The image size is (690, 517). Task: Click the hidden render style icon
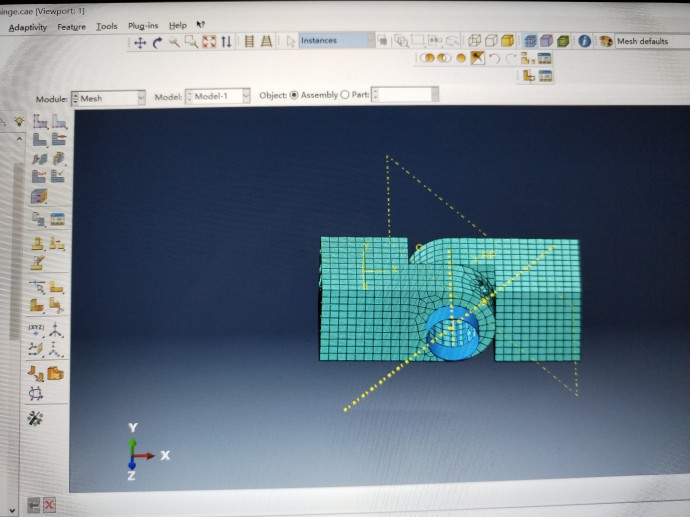tap(491, 41)
